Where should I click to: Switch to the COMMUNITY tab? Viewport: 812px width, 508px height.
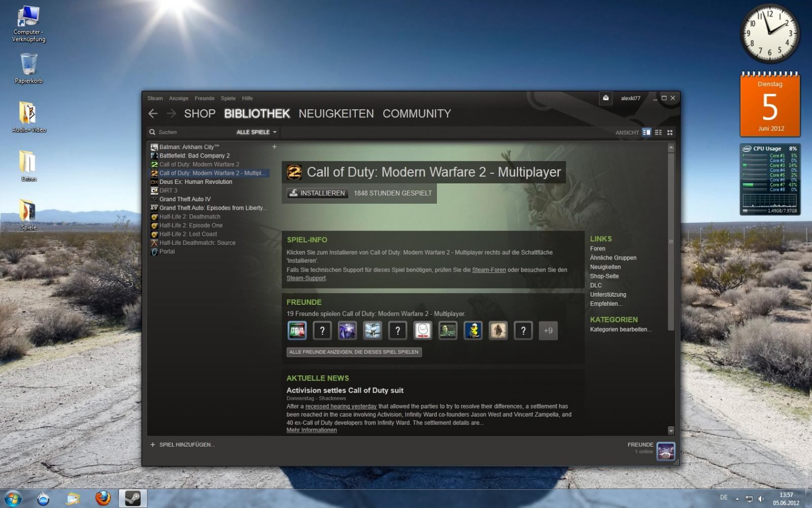[x=417, y=114]
